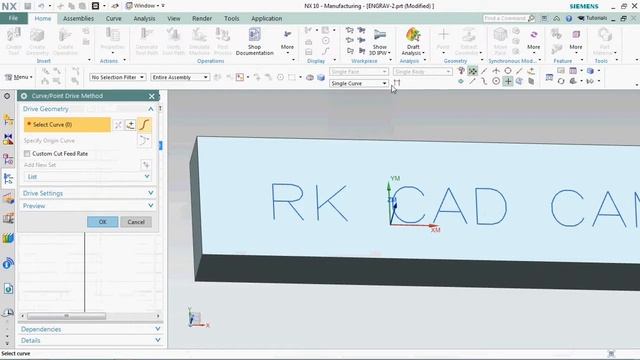Screen dimensions: 640x360
Task: Open the Machining Feature Navigator sidebar icon
Action: click(8, 198)
